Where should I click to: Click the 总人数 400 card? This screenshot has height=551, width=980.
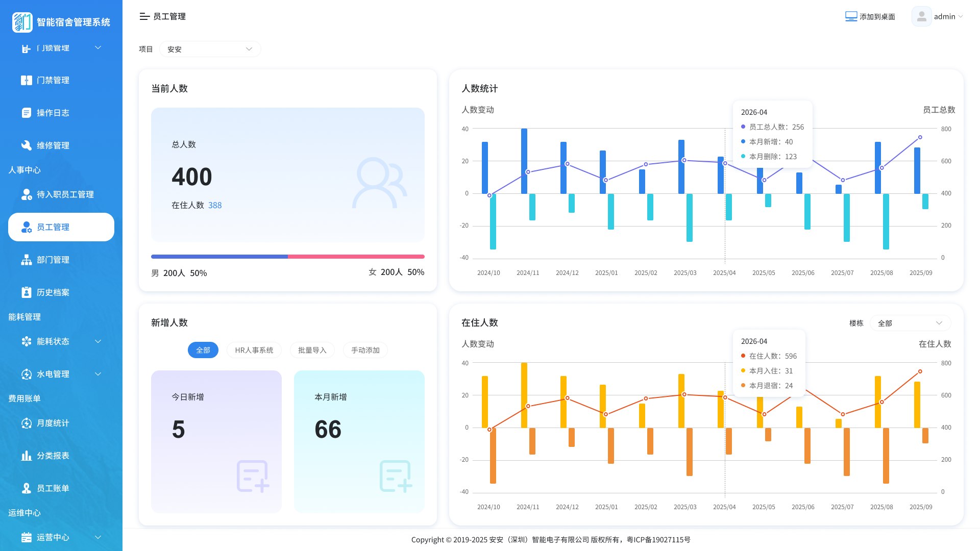pos(288,175)
